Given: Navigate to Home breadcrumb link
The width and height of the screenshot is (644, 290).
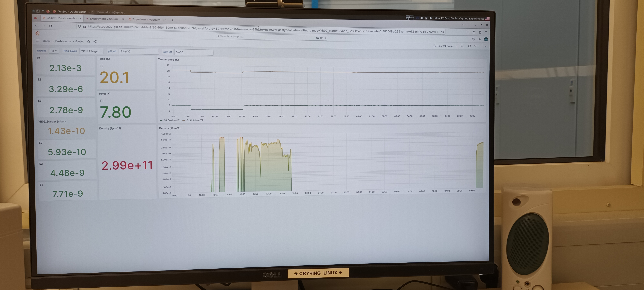Looking at the screenshot, I should coord(47,41).
